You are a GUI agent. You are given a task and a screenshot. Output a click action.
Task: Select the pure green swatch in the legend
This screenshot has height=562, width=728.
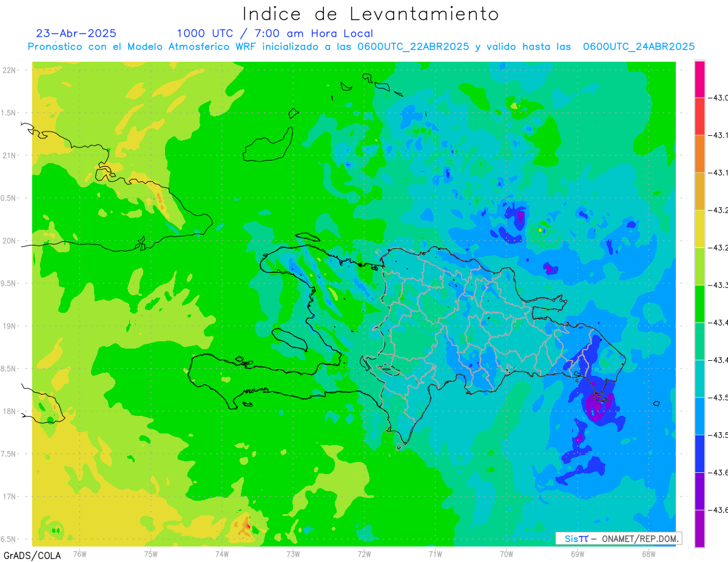coord(699,303)
